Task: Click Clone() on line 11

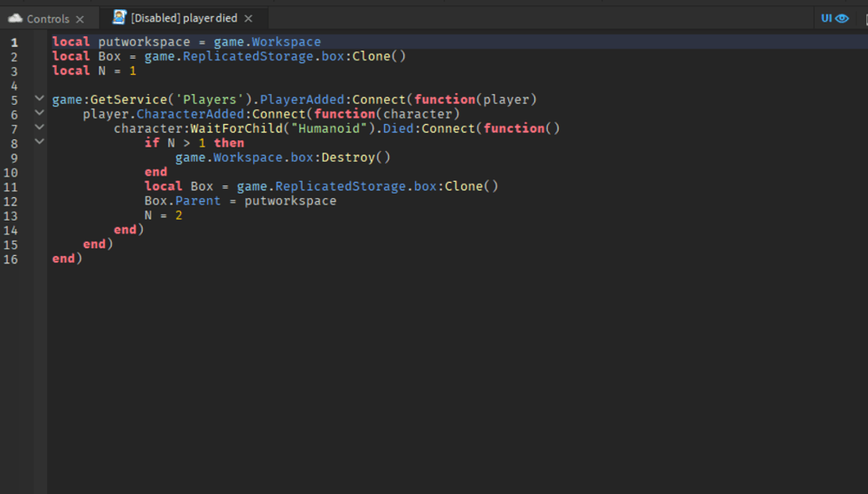Action: (x=471, y=186)
